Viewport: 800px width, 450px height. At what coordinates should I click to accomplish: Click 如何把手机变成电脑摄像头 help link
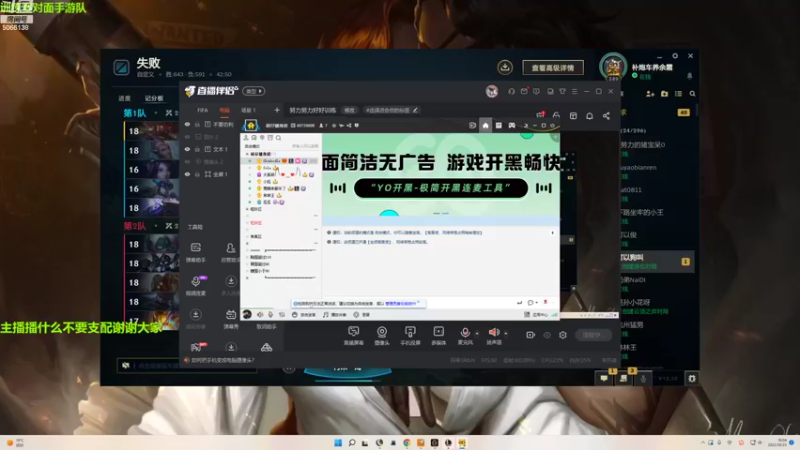(222, 360)
